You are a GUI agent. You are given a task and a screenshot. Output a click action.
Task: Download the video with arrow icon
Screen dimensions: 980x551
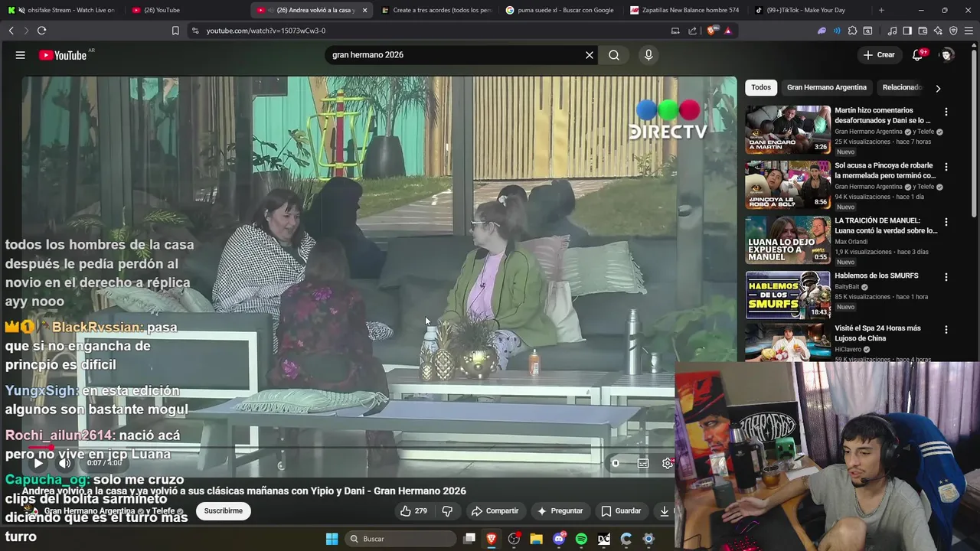pyautogui.click(x=665, y=510)
